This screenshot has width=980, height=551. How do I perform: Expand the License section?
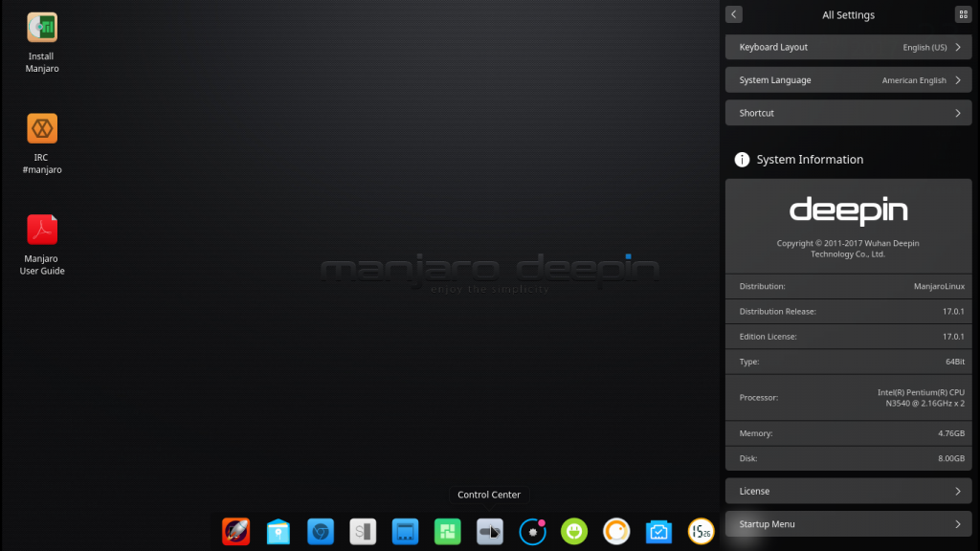click(848, 491)
